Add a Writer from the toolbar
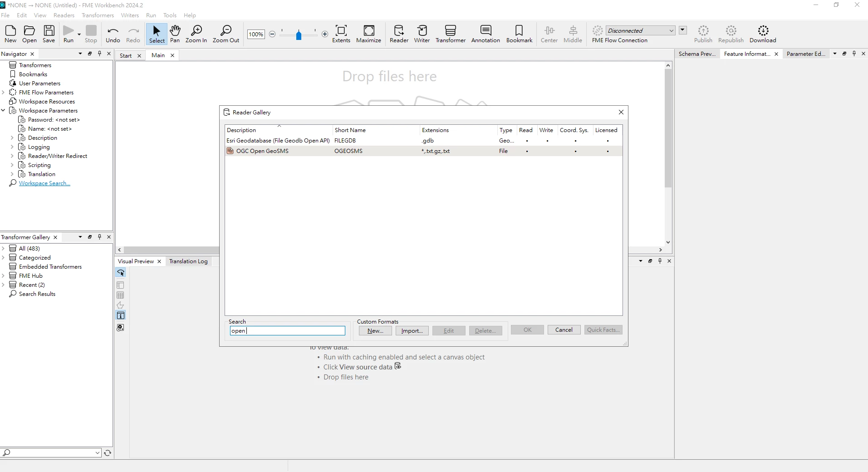 coord(422,34)
